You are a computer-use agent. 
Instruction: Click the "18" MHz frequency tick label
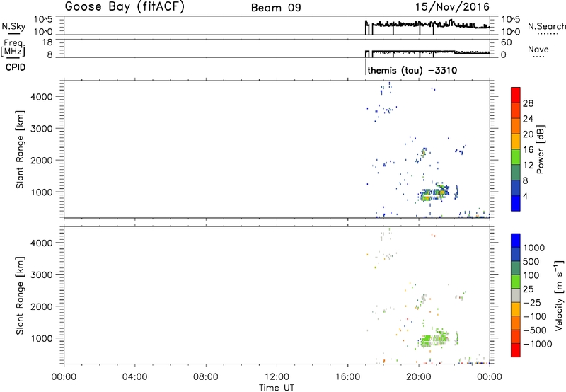pyautogui.click(x=47, y=42)
